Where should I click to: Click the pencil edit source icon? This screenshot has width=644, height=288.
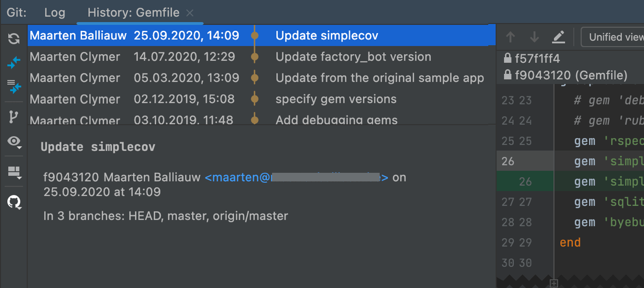[558, 37]
